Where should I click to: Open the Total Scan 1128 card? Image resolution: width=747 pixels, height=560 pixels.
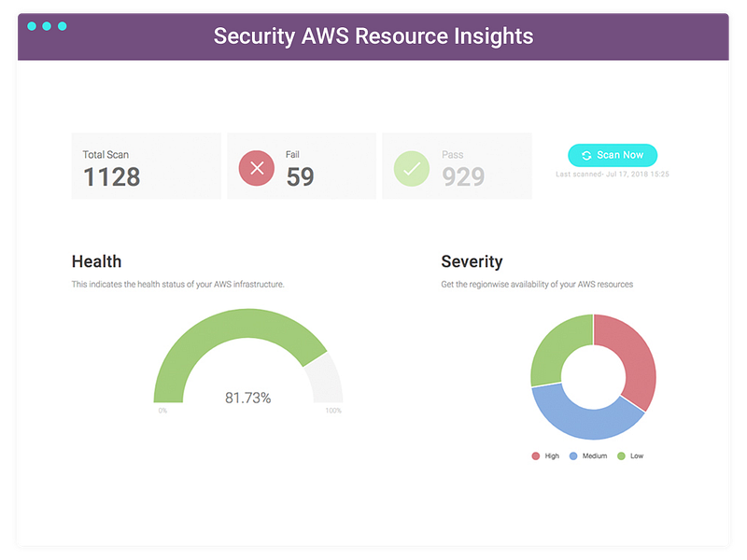tap(147, 166)
